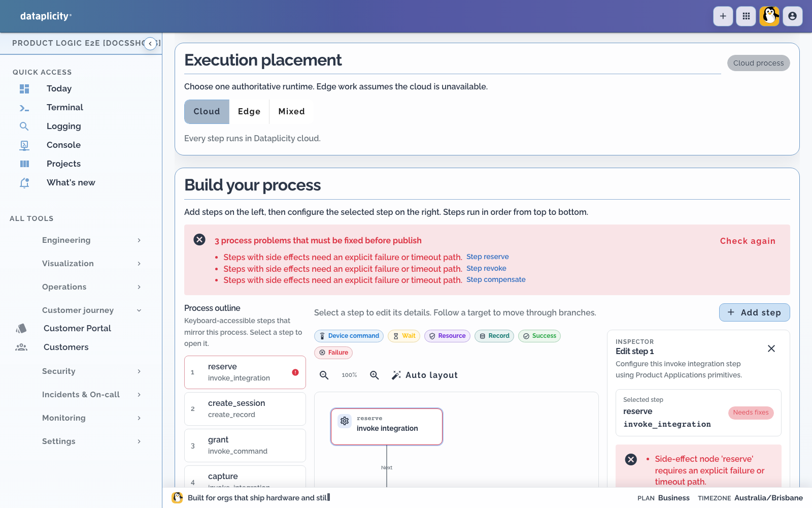Image resolution: width=812 pixels, height=508 pixels.
Task: Click the Cloud process badge
Action: tap(758, 63)
